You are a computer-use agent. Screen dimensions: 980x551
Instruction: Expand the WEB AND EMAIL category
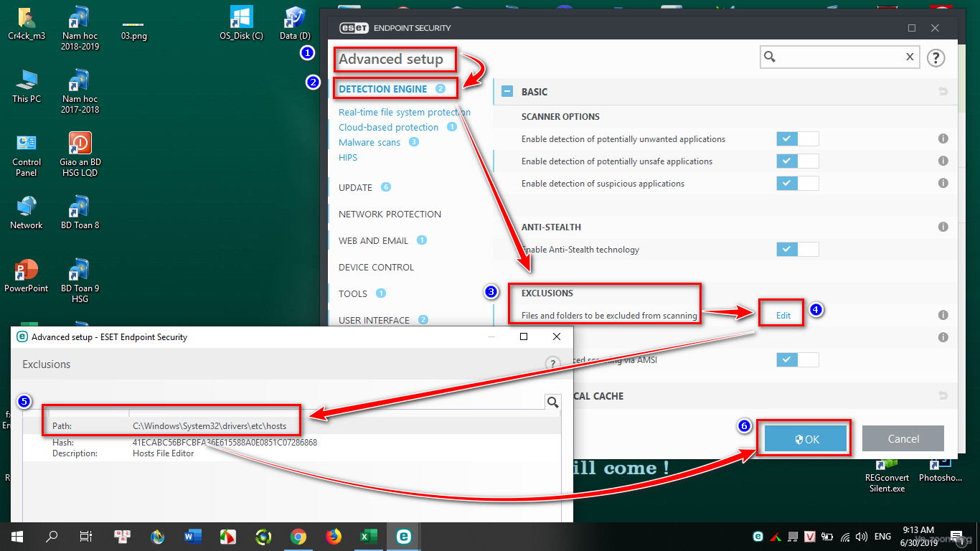[373, 241]
